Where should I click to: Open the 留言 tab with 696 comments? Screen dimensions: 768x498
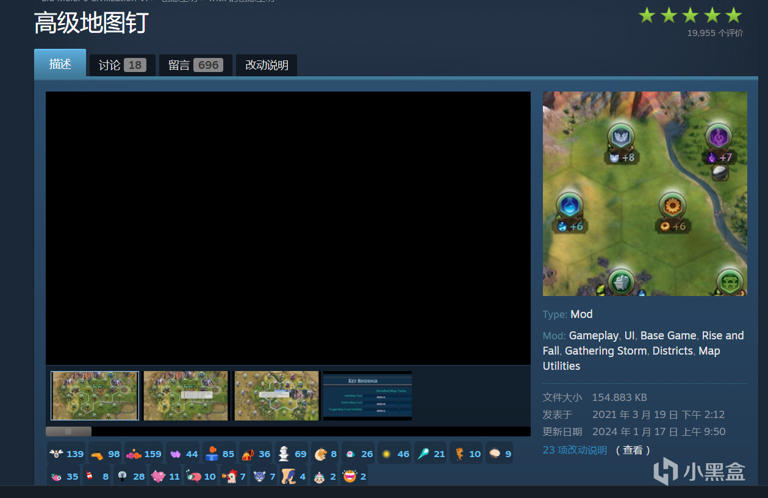[194, 65]
